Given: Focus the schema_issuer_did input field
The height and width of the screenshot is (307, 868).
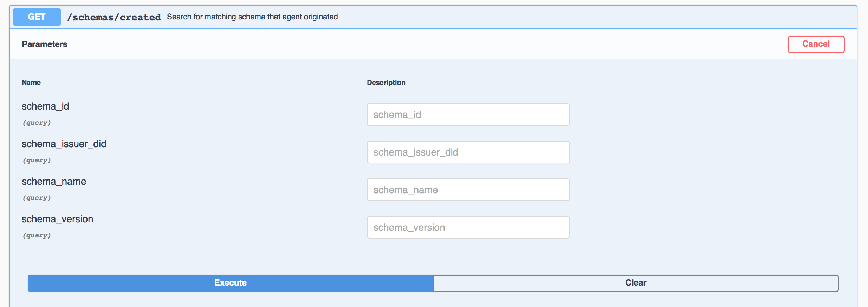Looking at the screenshot, I should pyautogui.click(x=468, y=152).
